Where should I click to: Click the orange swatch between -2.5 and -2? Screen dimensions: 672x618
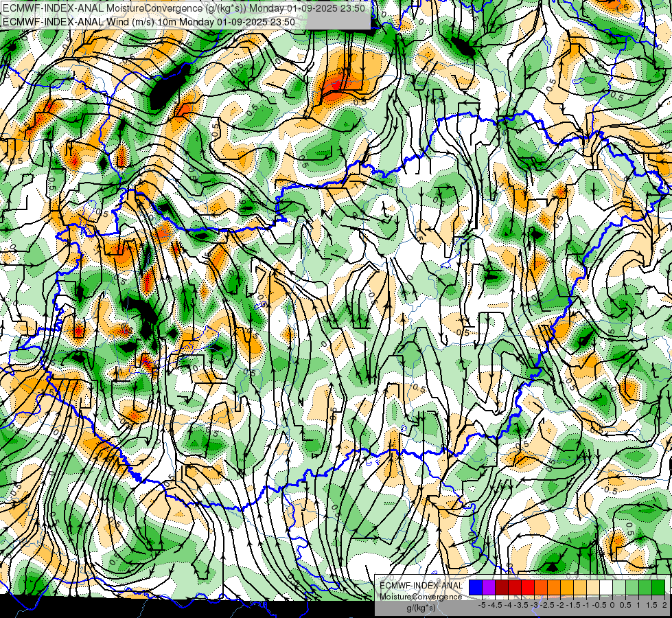click(x=554, y=588)
